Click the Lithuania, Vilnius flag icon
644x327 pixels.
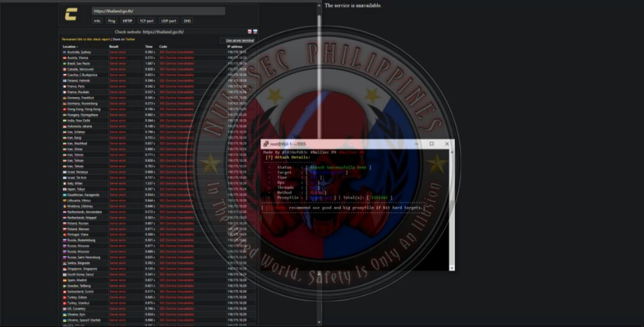tap(64, 201)
